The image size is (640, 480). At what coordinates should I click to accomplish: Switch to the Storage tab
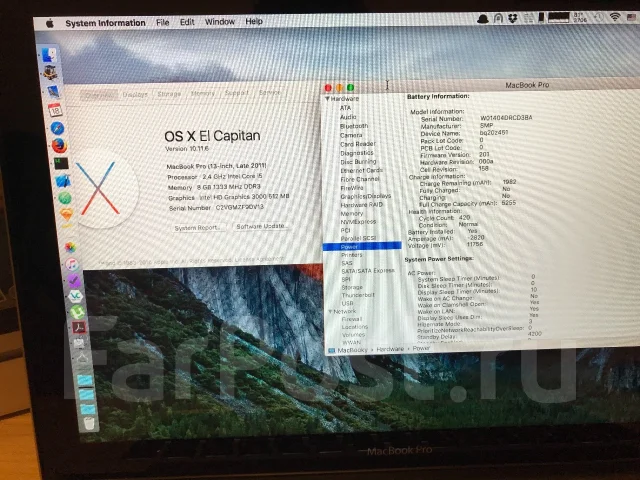tap(169, 94)
